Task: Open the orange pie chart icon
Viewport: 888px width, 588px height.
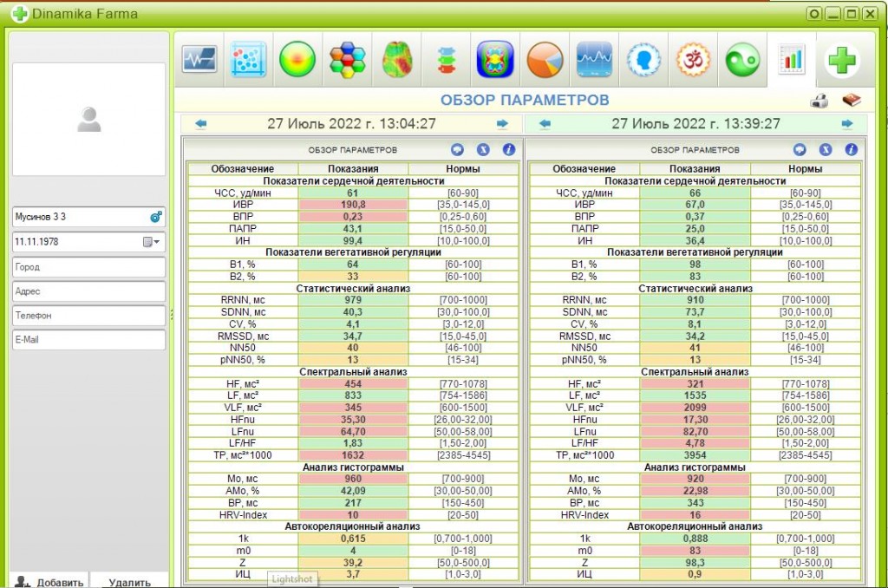Action: click(x=545, y=60)
